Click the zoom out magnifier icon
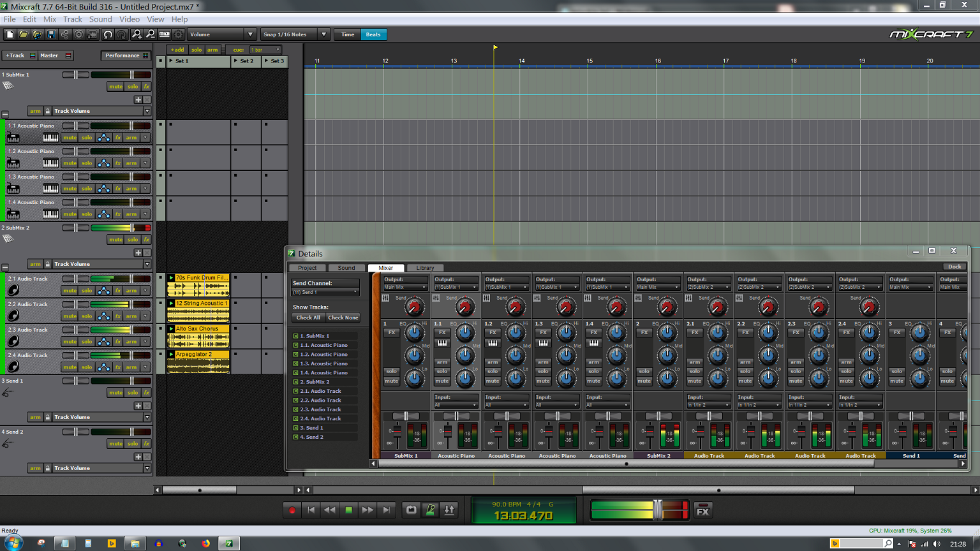 click(151, 34)
